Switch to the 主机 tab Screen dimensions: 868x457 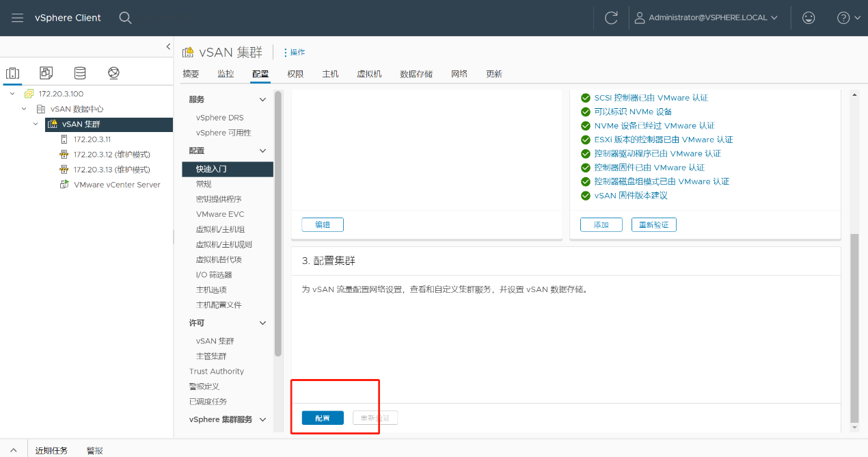pyautogui.click(x=330, y=74)
